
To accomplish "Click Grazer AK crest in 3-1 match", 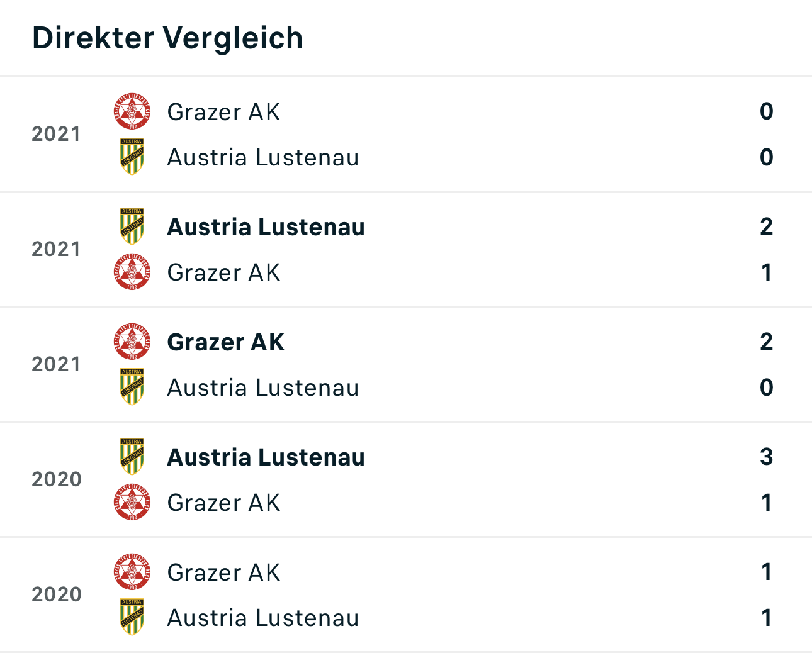I will pos(132,502).
